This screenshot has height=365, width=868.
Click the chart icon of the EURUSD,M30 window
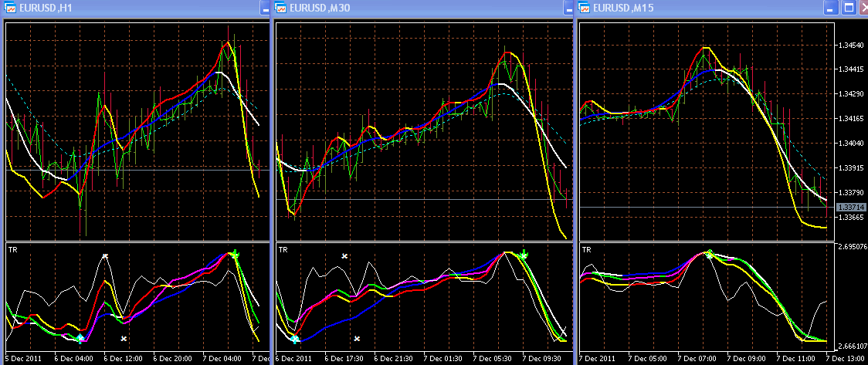point(281,8)
